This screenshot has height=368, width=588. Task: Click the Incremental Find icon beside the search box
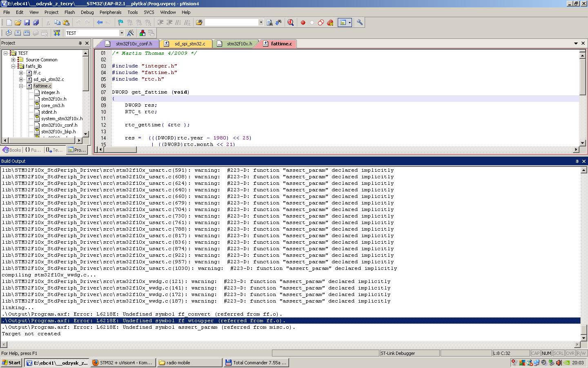278,22
